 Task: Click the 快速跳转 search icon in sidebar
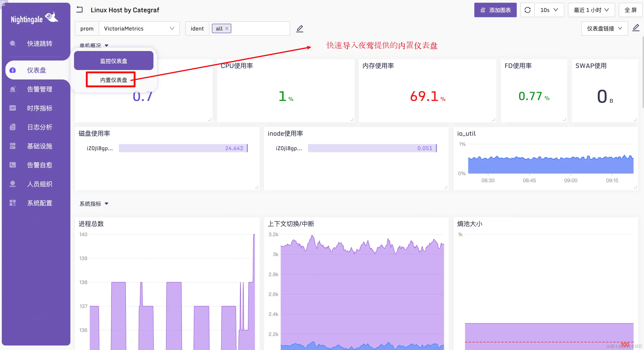point(12,44)
